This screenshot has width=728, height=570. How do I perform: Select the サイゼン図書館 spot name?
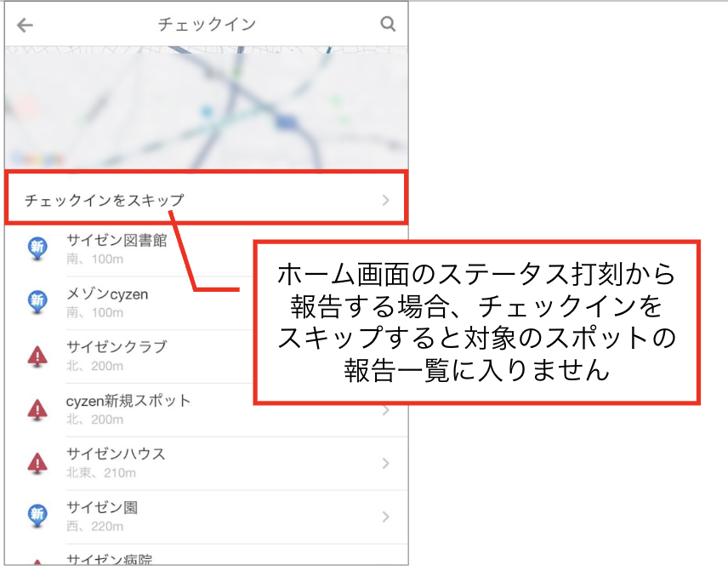(117, 240)
